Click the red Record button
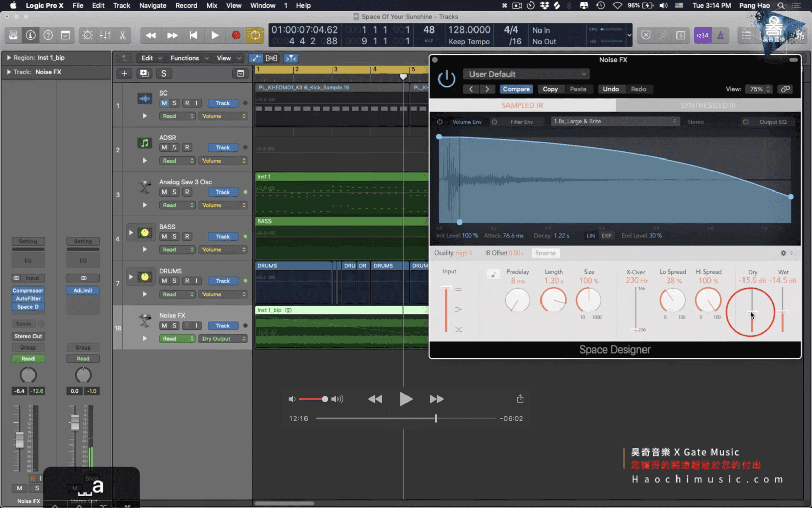Screen dimensions: 812x508 tap(236, 35)
